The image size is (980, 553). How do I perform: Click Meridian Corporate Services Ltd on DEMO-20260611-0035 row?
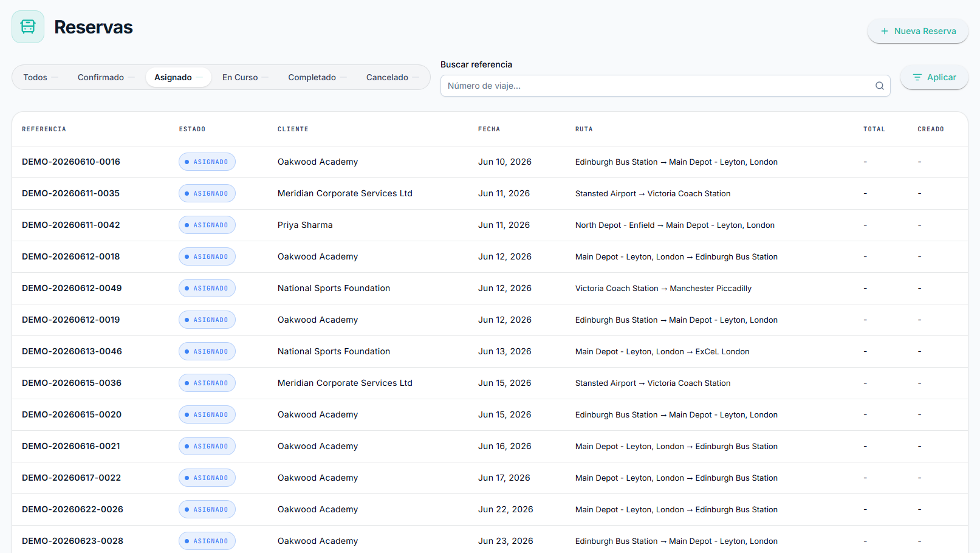coord(345,193)
